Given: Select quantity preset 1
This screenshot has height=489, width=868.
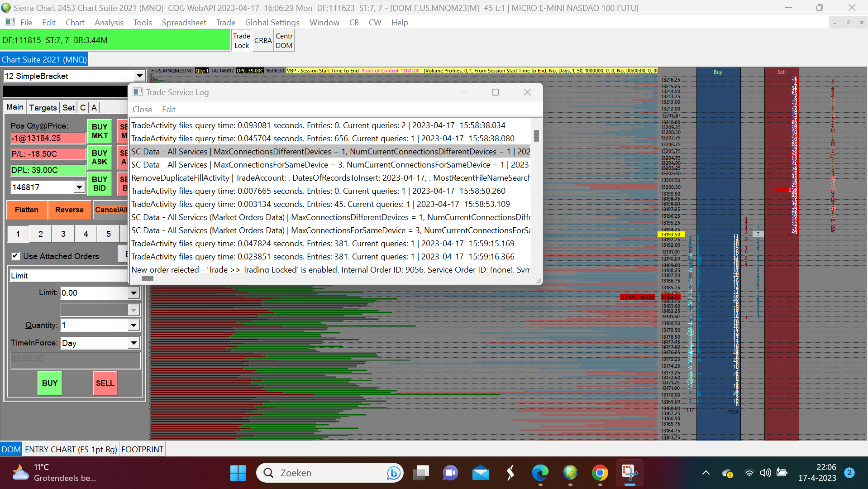Looking at the screenshot, I should click(x=18, y=234).
